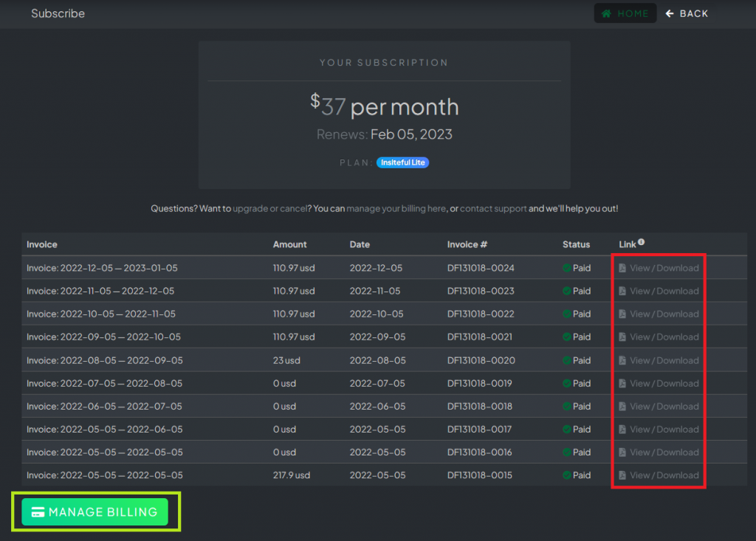The image size is (756, 541).
Task: Go to HOME page
Action: (x=625, y=13)
